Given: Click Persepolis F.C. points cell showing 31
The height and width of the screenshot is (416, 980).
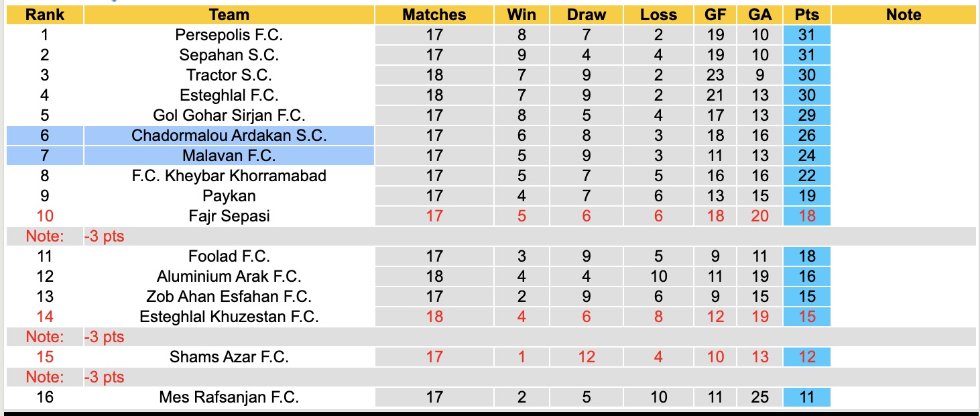Looking at the screenshot, I should [806, 35].
